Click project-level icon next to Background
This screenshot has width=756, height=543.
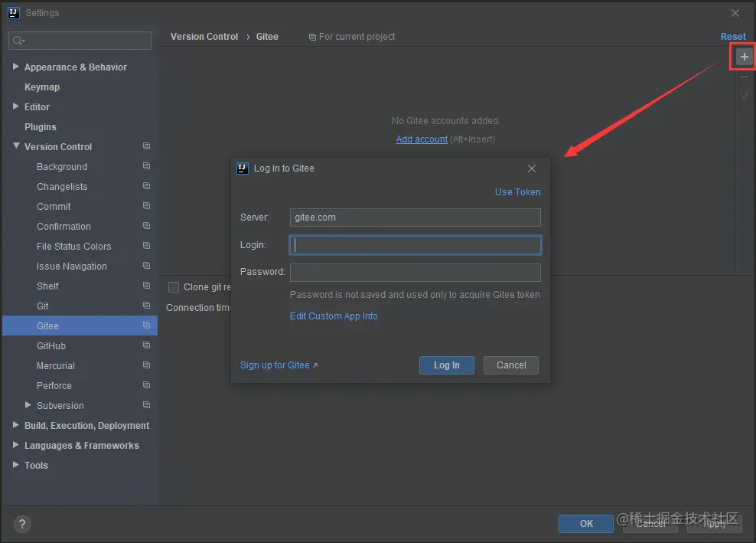click(x=147, y=166)
